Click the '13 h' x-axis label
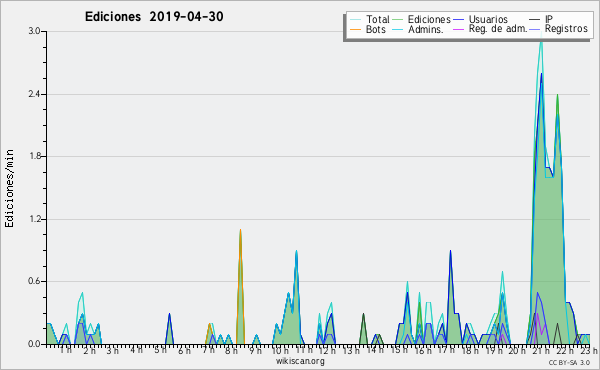 coord(351,350)
